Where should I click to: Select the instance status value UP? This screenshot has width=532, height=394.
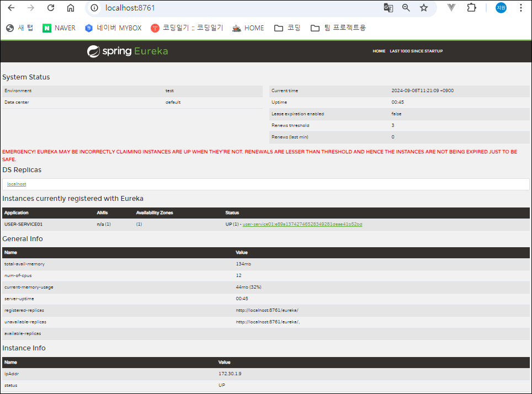(222, 385)
